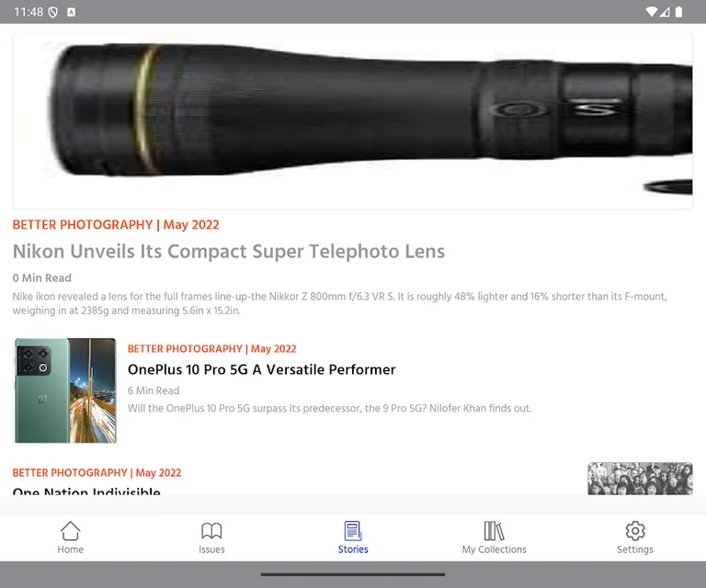Tap the OnePlus phone thumbnail image
This screenshot has width=706, height=588.
(66, 390)
